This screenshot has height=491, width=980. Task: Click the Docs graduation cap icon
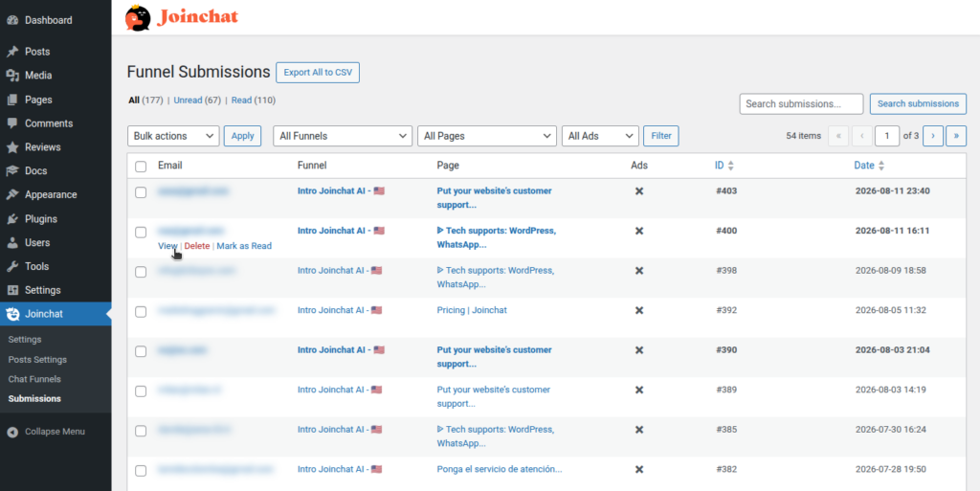[12, 170]
